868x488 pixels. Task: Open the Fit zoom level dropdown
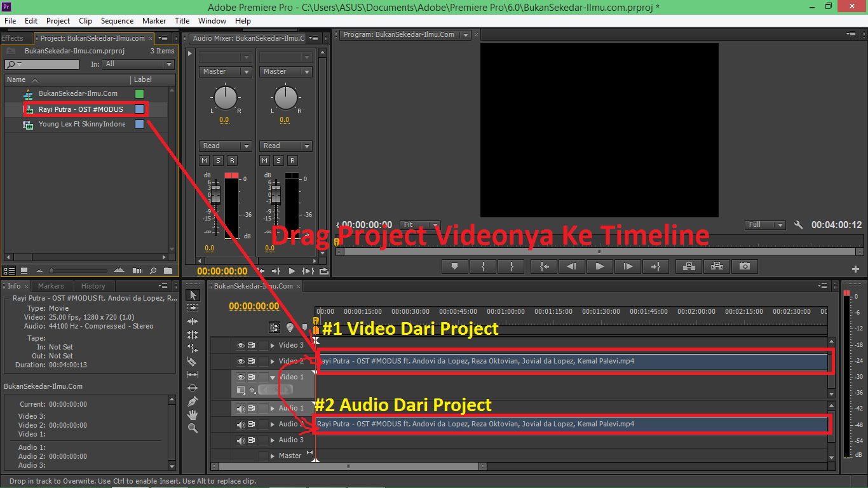[x=420, y=225]
